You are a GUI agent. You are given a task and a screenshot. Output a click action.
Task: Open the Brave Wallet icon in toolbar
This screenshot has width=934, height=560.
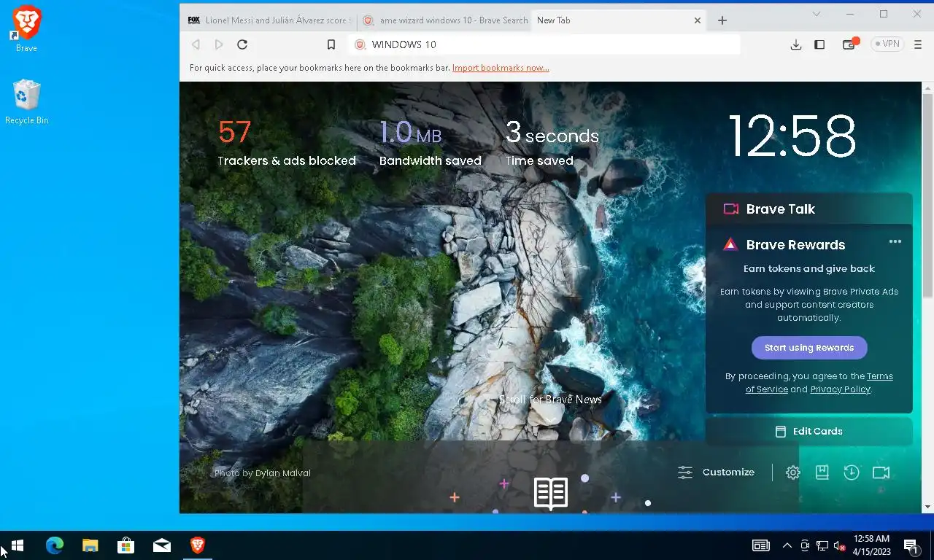[x=849, y=44]
